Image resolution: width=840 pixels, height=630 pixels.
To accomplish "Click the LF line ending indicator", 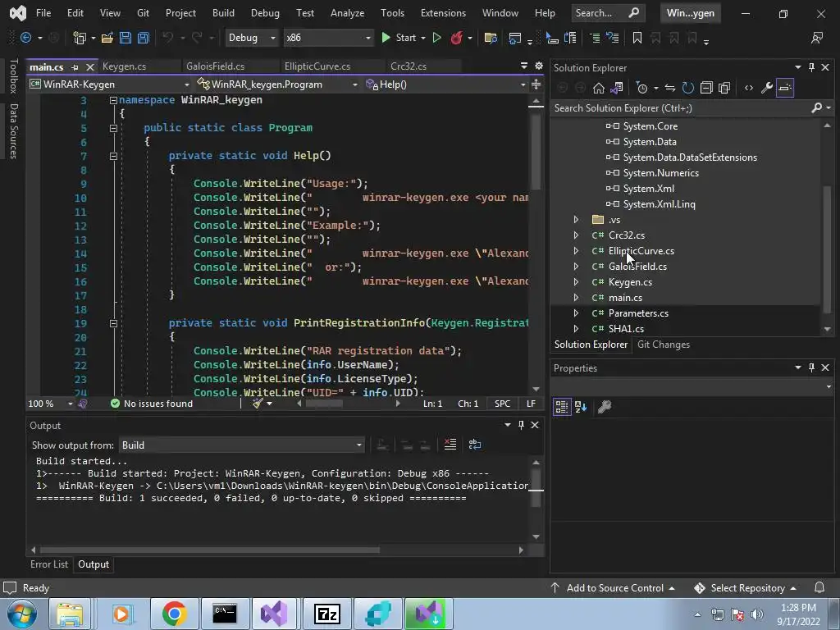I will click(x=531, y=404).
